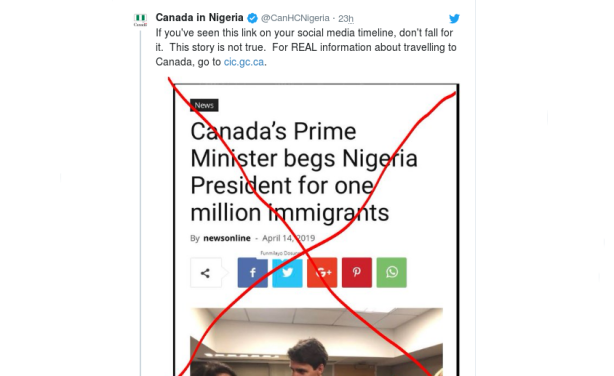Click the blue verified badge
Screen dimensions: 614x376
pos(252,18)
